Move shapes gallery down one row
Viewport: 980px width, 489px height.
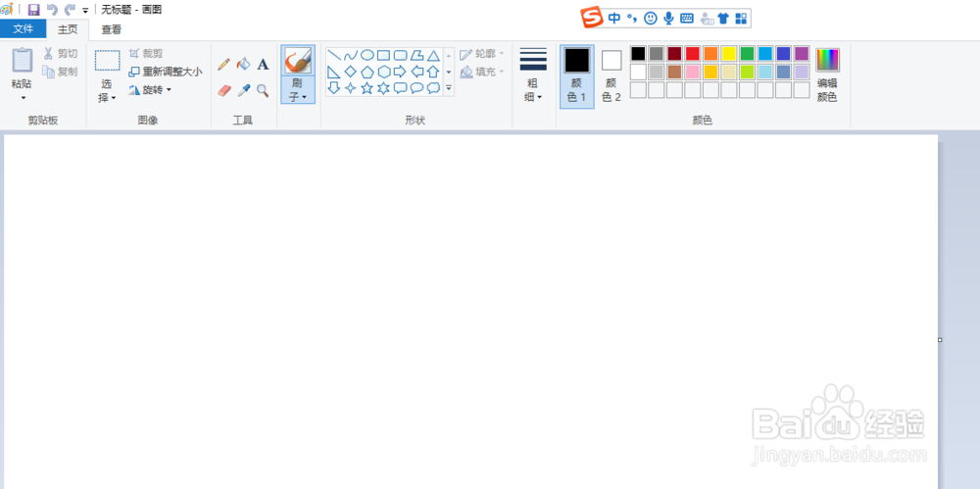(449, 72)
